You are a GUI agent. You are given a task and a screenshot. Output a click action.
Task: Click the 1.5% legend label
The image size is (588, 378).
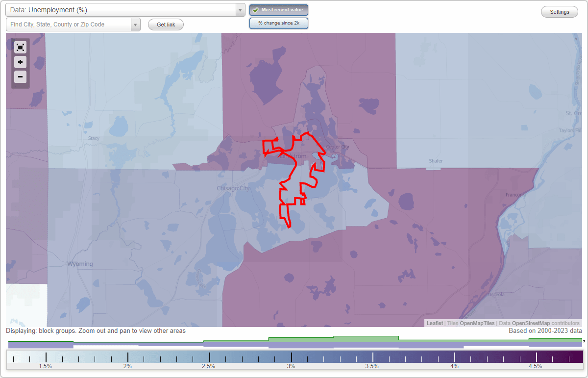[x=46, y=366]
